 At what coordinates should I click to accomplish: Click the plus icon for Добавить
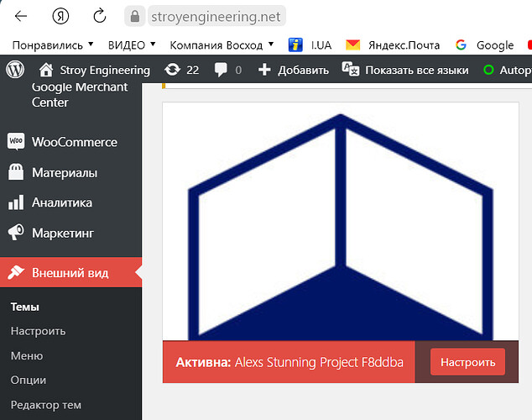264,70
